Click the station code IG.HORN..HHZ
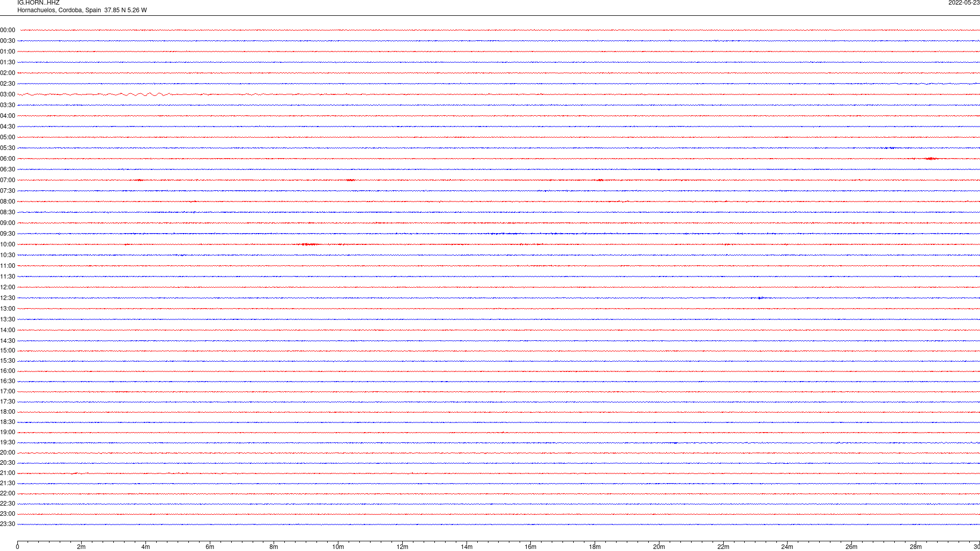 tap(38, 3)
